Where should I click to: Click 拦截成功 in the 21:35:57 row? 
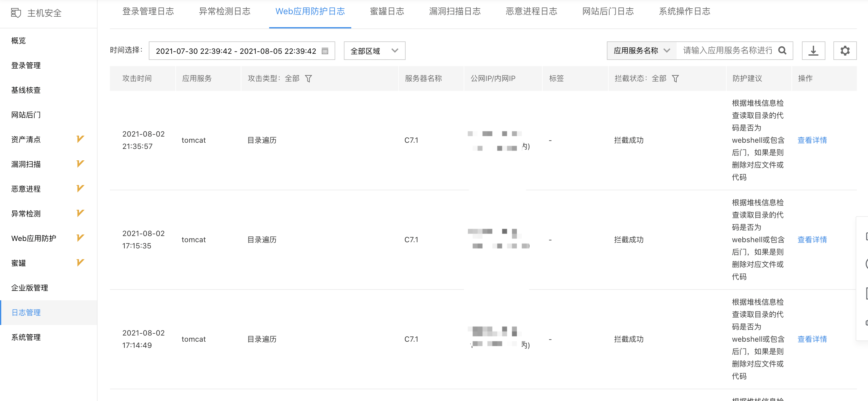(628, 140)
